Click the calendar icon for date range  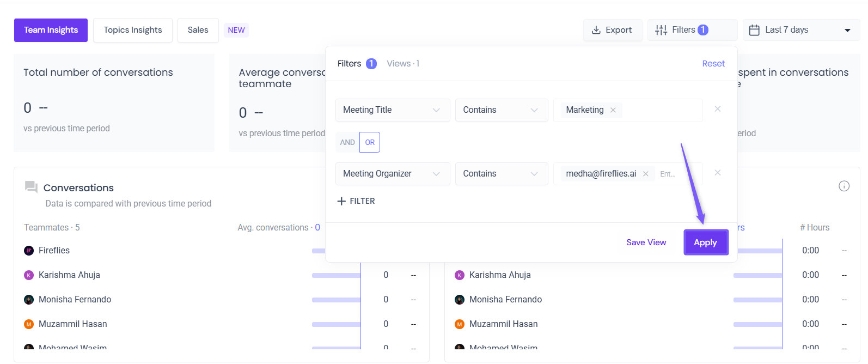click(754, 30)
